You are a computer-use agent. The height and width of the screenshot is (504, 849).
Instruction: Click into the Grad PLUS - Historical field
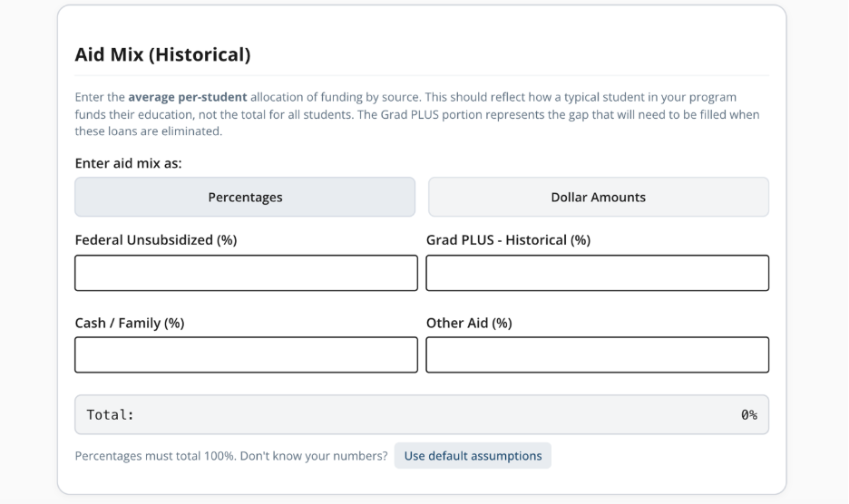click(597, 273)
